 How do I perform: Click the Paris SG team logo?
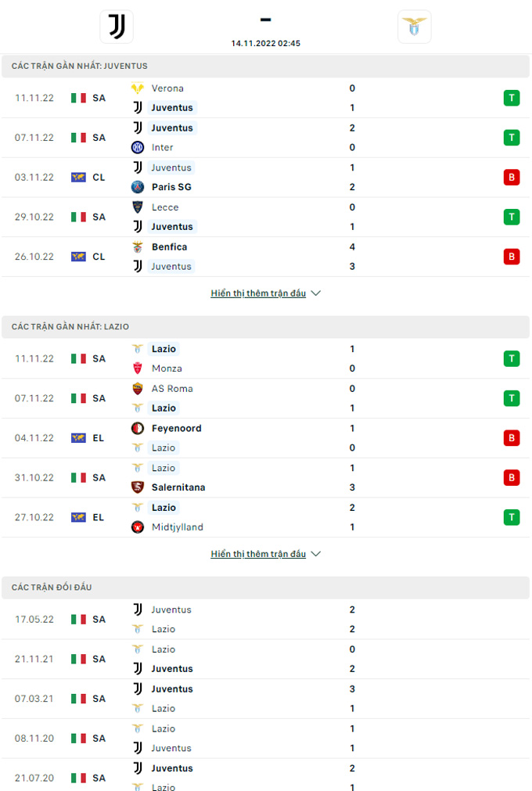[x=138, y=187]
